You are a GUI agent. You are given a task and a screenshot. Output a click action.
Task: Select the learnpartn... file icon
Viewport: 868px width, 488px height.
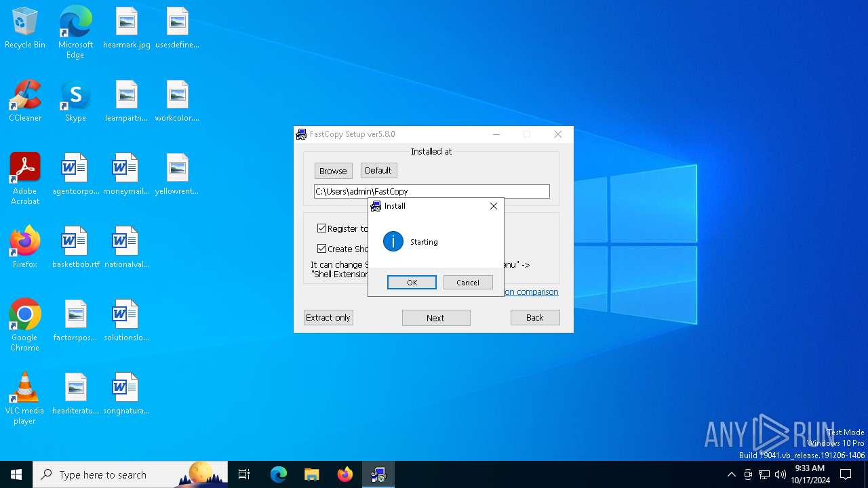pyautogui.click(x=127, y=102)
